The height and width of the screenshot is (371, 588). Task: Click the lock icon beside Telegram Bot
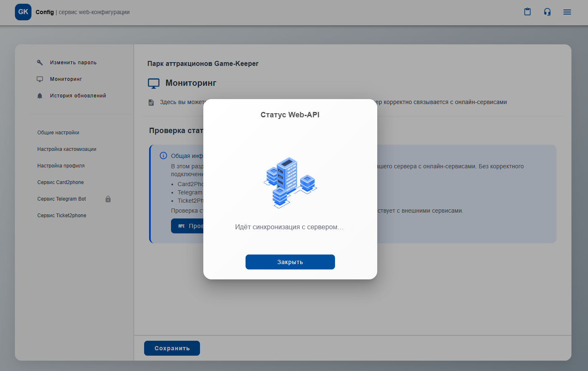tap(108, 199)
